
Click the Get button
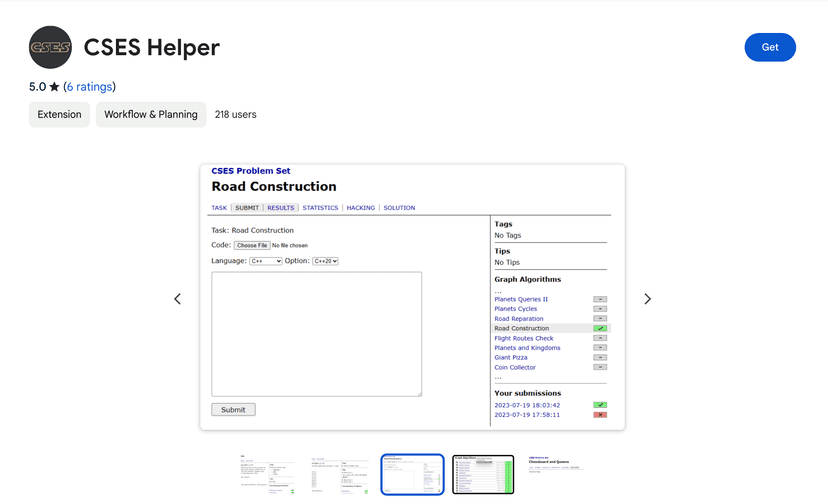point(770,47)
